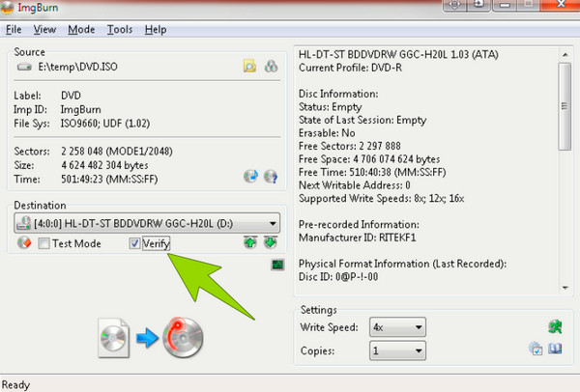Click the 'Erasable: No' line
Viewport: 580px width, 392px height.
coord(327,133)
